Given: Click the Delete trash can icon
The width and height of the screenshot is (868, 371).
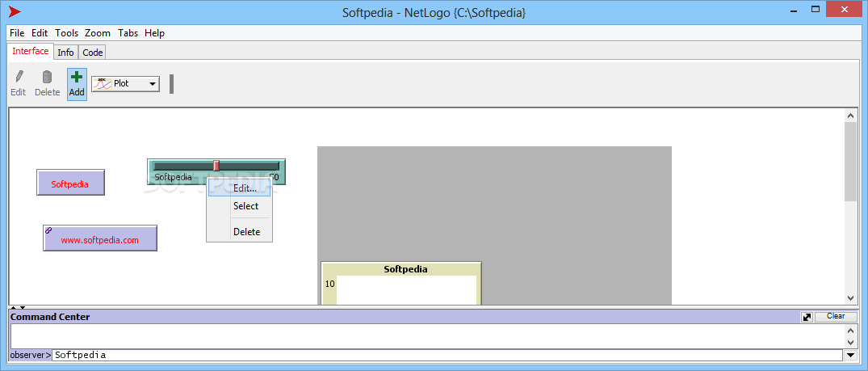Looking at the screenshot, I should click(47, 77).
